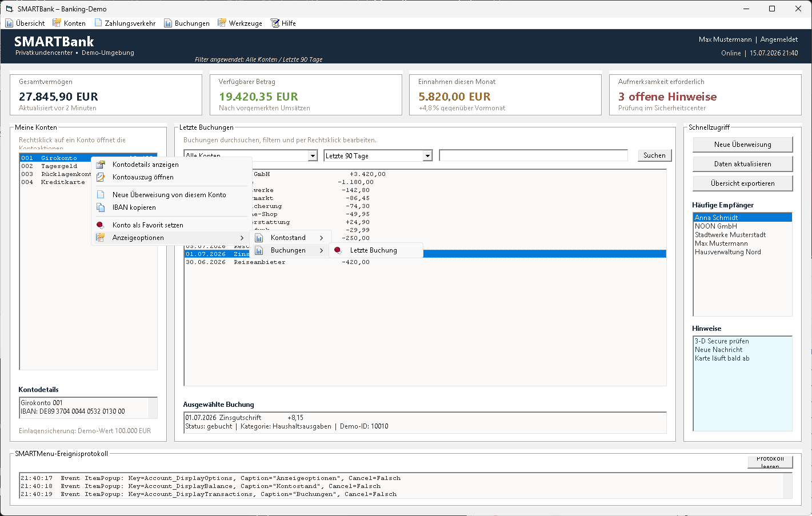Choose Kontodetails anzeigen from context menu
Image resolution: width=812 pixels, height=516 pixels.
(171, 165)
